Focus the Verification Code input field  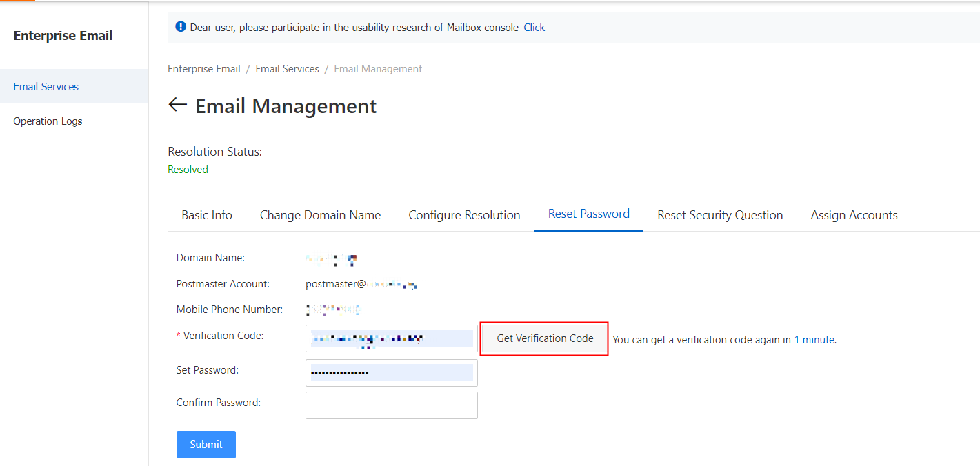[391, 338]
